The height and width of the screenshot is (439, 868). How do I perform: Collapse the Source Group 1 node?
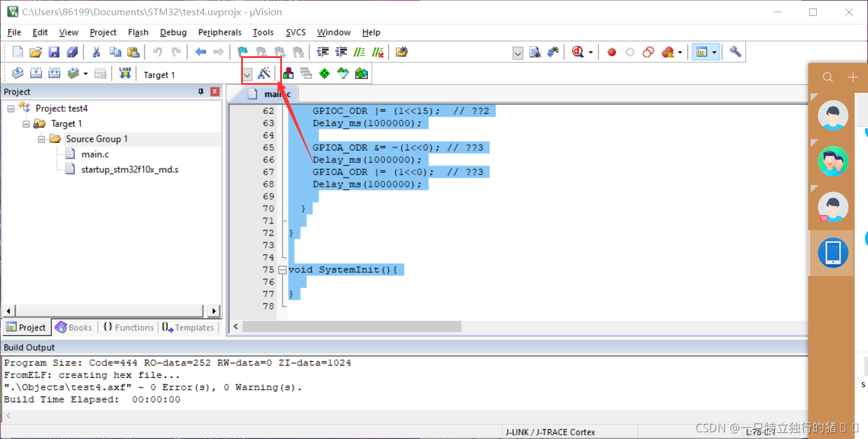(42, 139)
